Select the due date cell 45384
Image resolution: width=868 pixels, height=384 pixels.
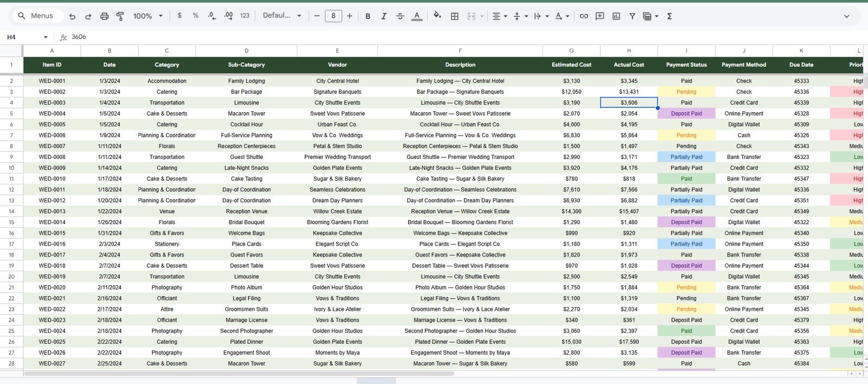(801, 363)
